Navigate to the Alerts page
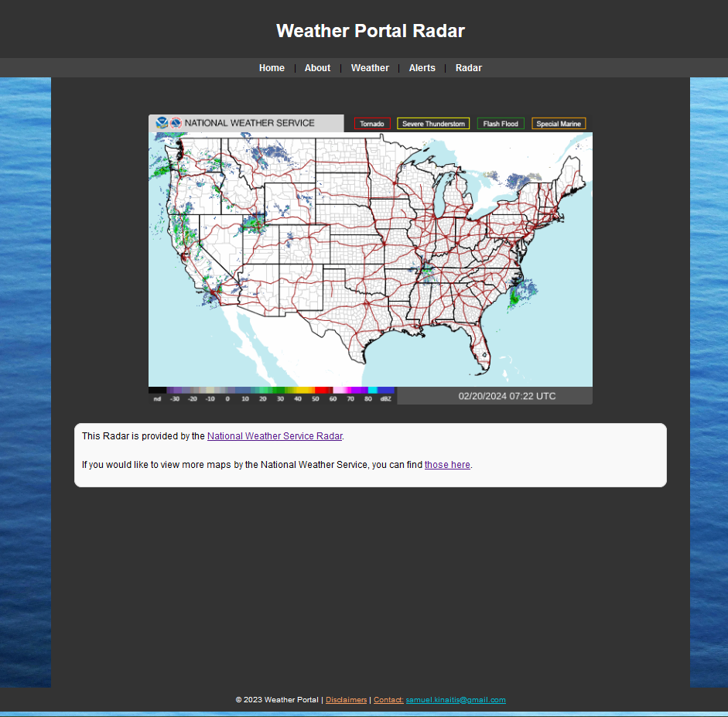 click(x=422, y=68)
